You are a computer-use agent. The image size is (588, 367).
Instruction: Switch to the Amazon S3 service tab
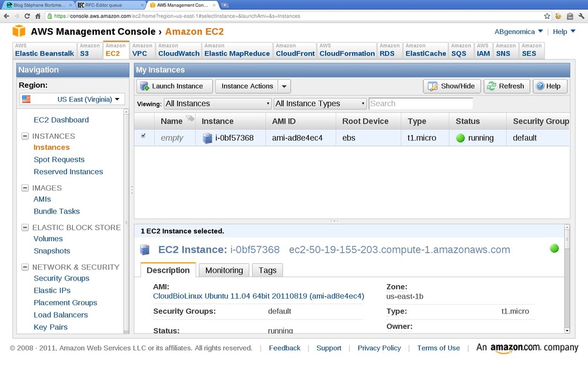pos(89,50)
